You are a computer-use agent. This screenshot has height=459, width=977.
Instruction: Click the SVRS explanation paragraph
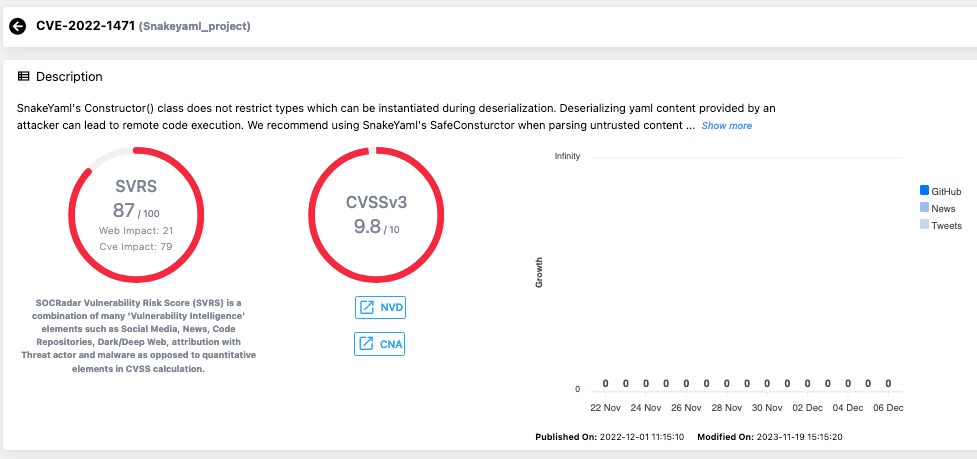pyautogui.click(x=138, y=336)
